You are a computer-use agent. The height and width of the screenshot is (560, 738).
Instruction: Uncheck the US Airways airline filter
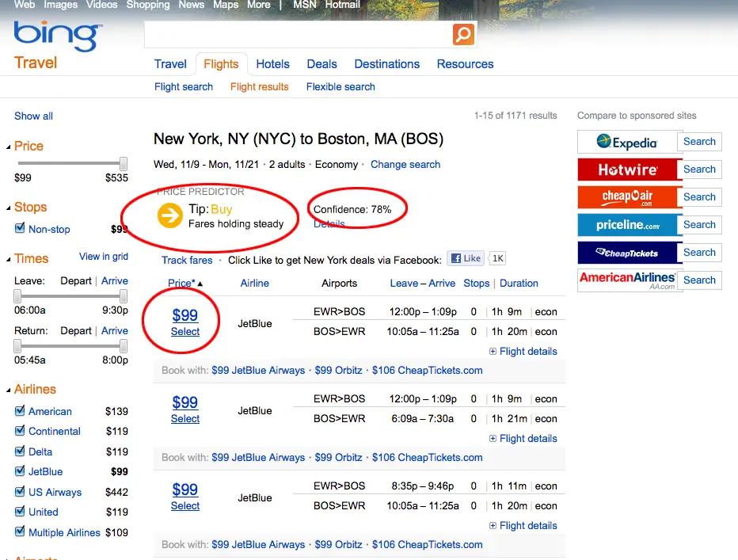coord(20,491)
